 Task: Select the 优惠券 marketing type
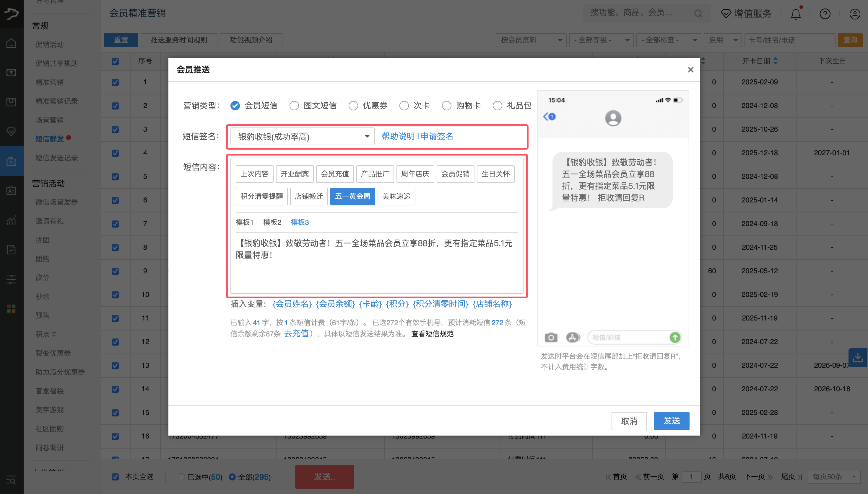[x=353, y=106]
